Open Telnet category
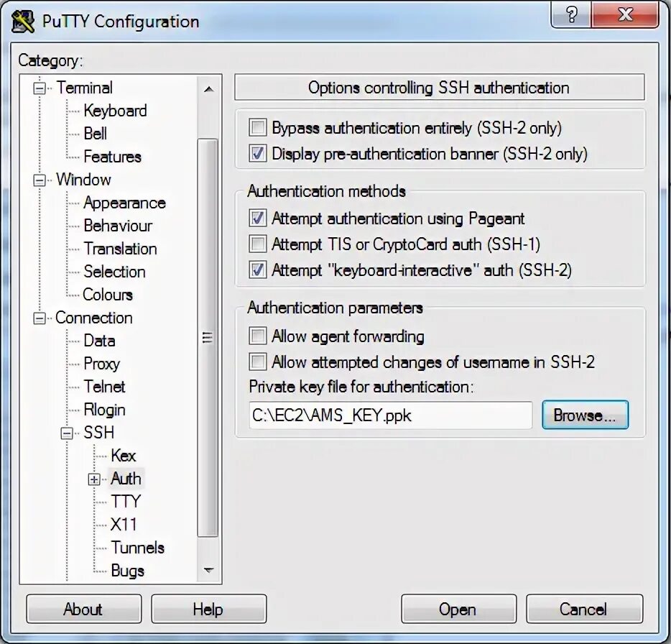The image size is (671, 644). tap(104, 387)
